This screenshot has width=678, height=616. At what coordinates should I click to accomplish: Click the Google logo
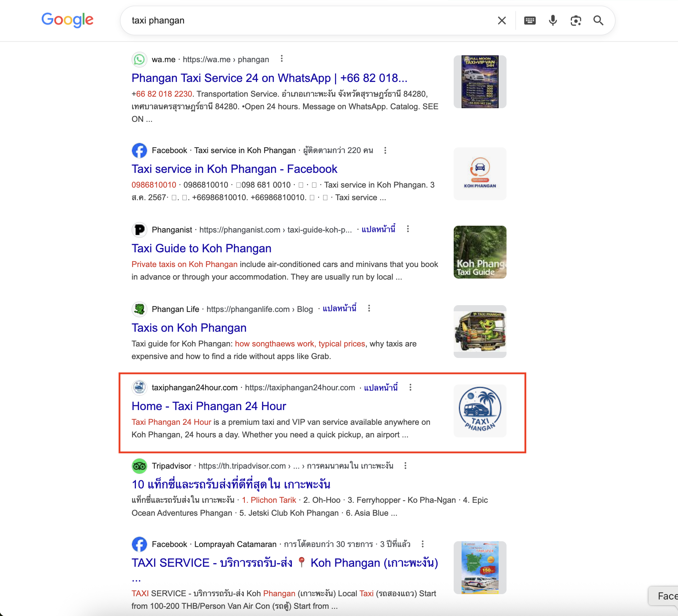pos(67,20)
